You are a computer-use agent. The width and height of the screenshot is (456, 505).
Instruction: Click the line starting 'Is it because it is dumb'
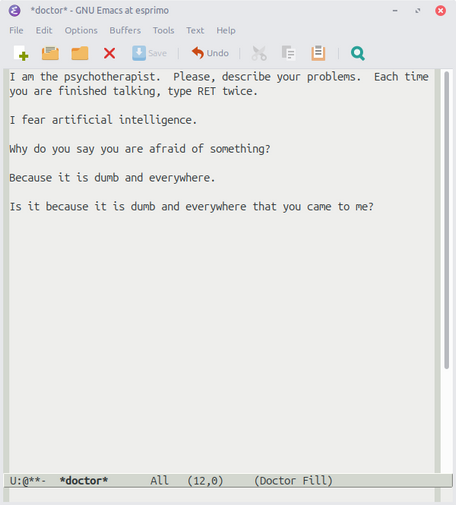tap(191, 207)
